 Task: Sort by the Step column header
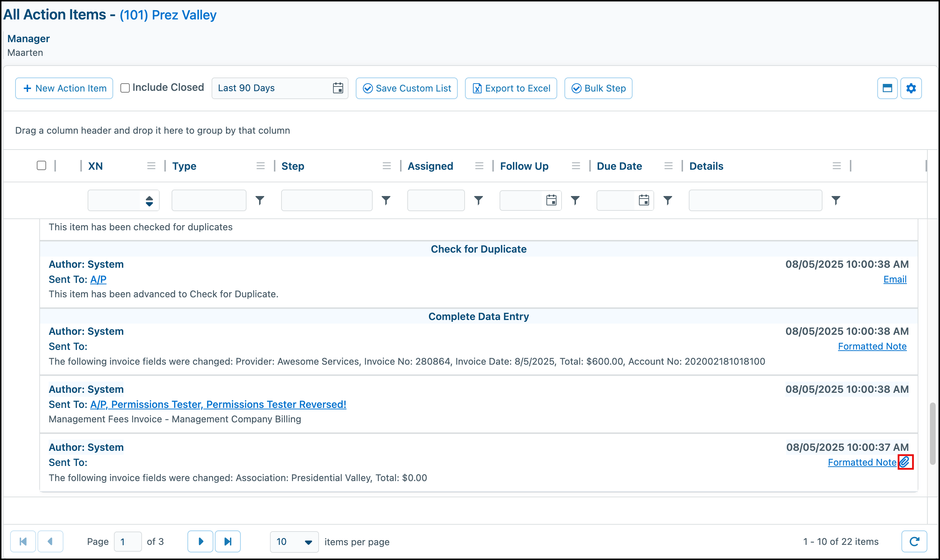pos(292,166)
